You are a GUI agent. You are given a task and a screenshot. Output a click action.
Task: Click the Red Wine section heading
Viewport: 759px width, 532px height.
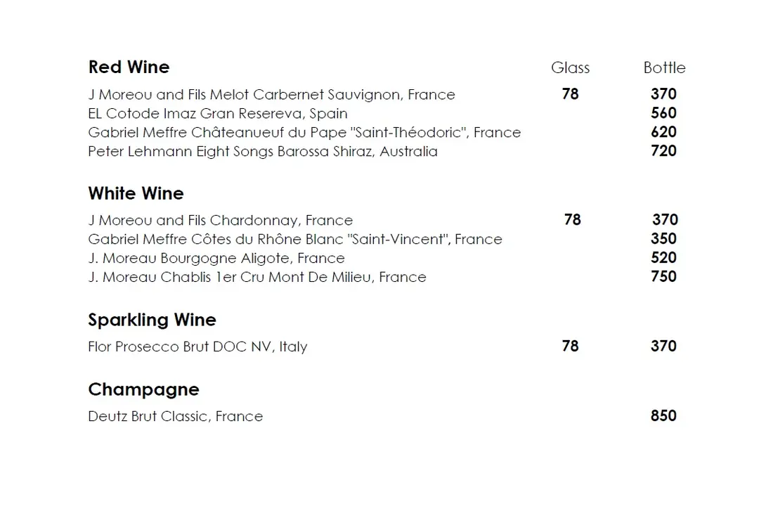(x=129, y=67)
